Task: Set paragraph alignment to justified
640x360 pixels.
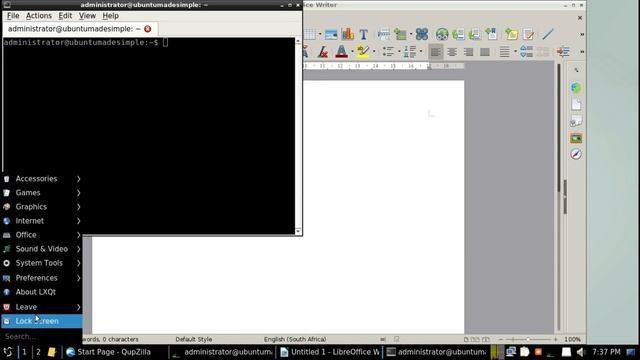Action: click(485, 52)
